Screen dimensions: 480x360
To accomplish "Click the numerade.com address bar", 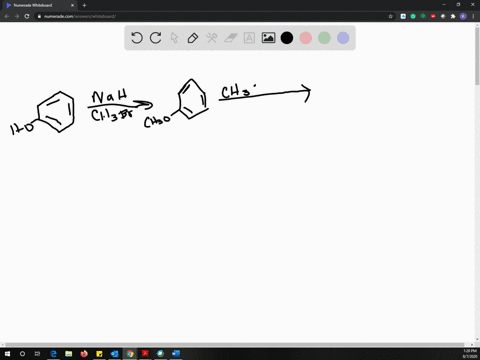I will coord(213,16).
